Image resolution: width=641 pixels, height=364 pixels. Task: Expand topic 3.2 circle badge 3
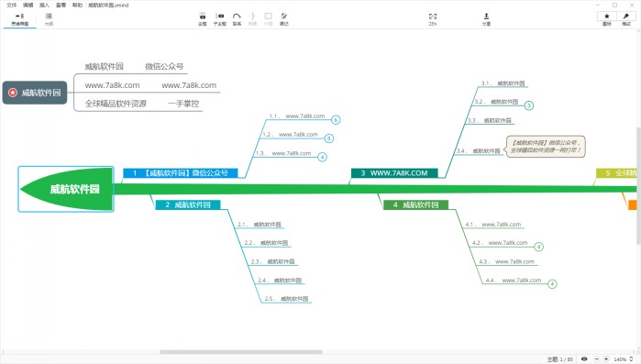[528, 105]
